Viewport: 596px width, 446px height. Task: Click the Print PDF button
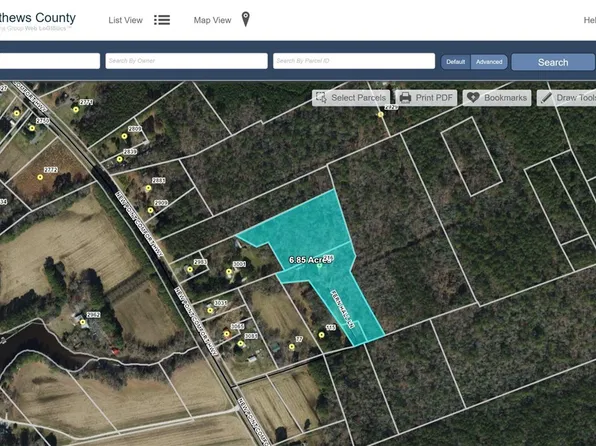426,98
